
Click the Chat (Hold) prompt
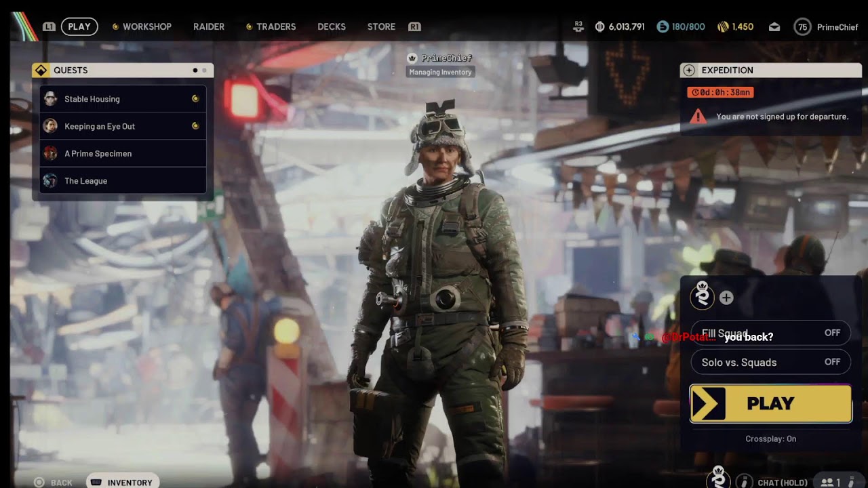(783, 483)
